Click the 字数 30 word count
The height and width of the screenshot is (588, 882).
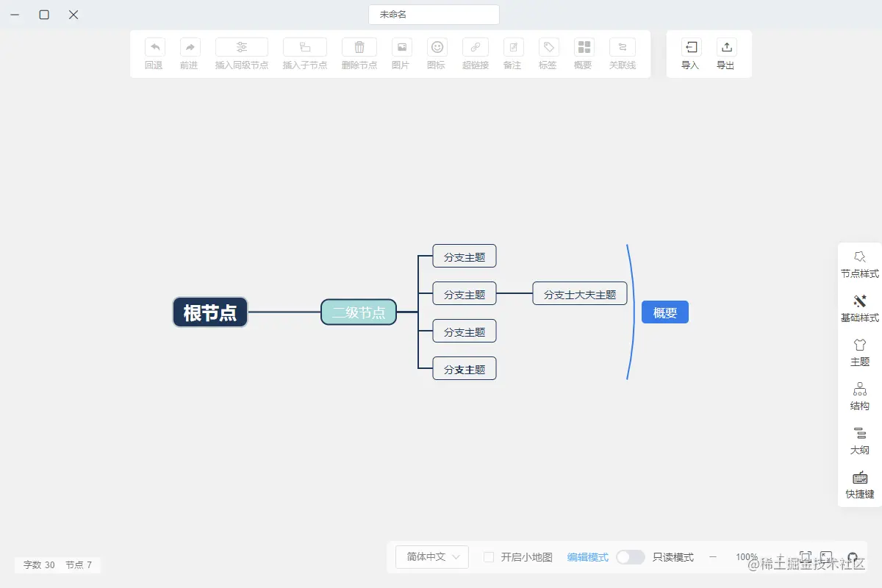[x=39, y=565]
